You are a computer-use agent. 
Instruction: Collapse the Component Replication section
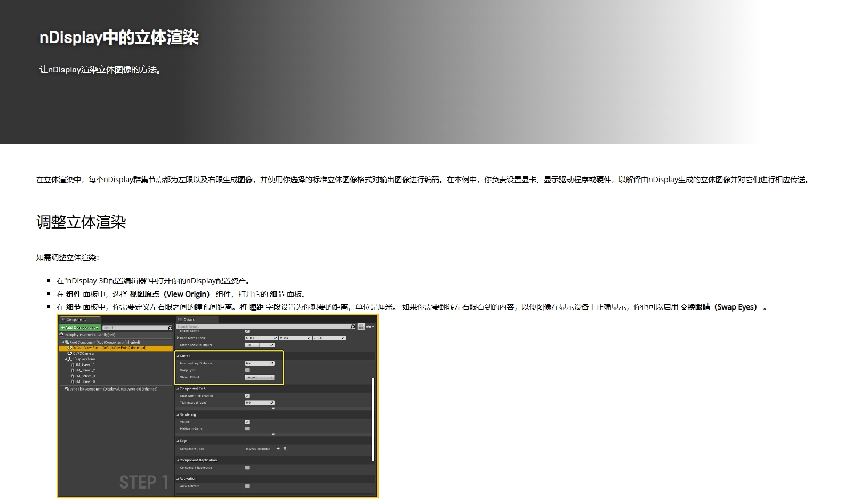click(x=178, y=460)
